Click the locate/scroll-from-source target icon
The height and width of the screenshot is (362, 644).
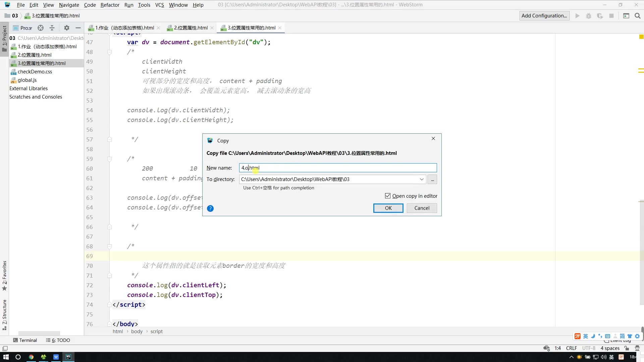tap(41, 28)
